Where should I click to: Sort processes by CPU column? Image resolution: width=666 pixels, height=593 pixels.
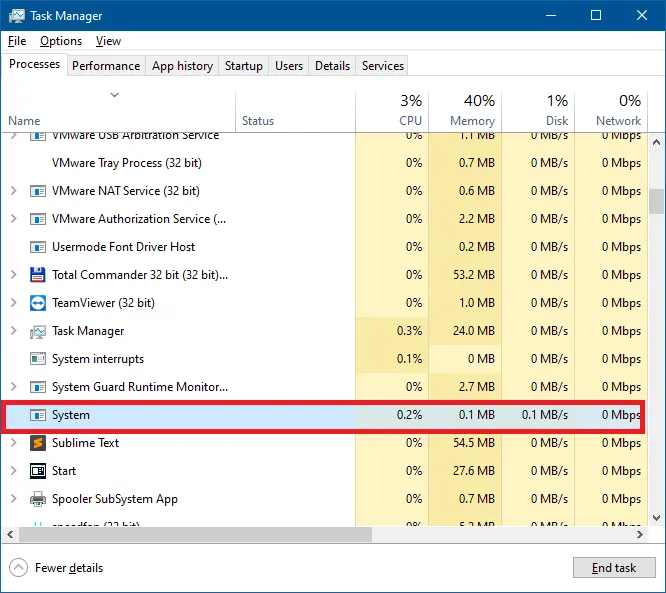(392, 111)
